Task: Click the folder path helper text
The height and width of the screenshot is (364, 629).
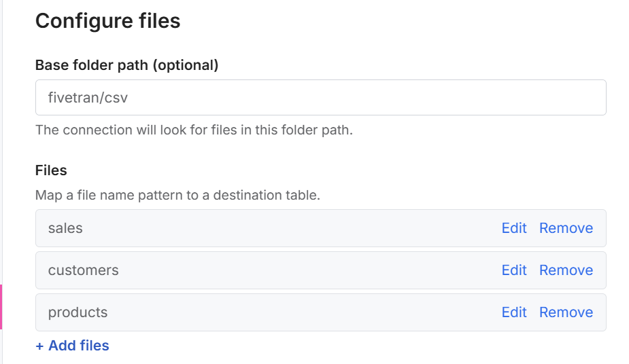Action: (x=194, y=130)
